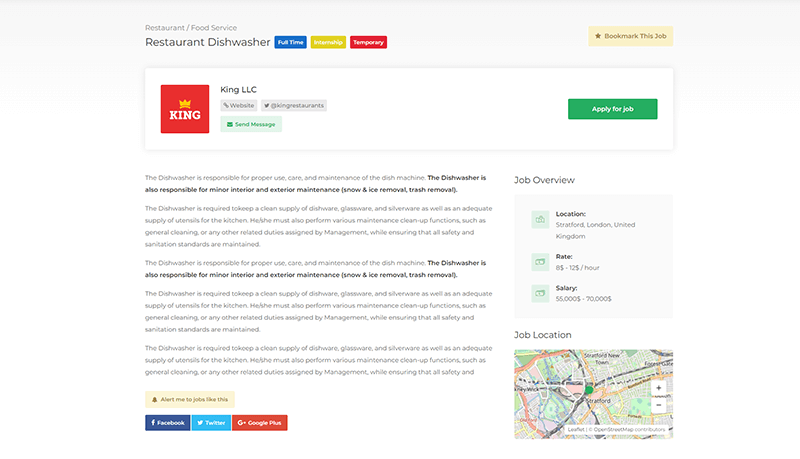The height and width of the screenshot is (459, 800).
Task: Bookmark this job with the star button
Action: (630, 36)
